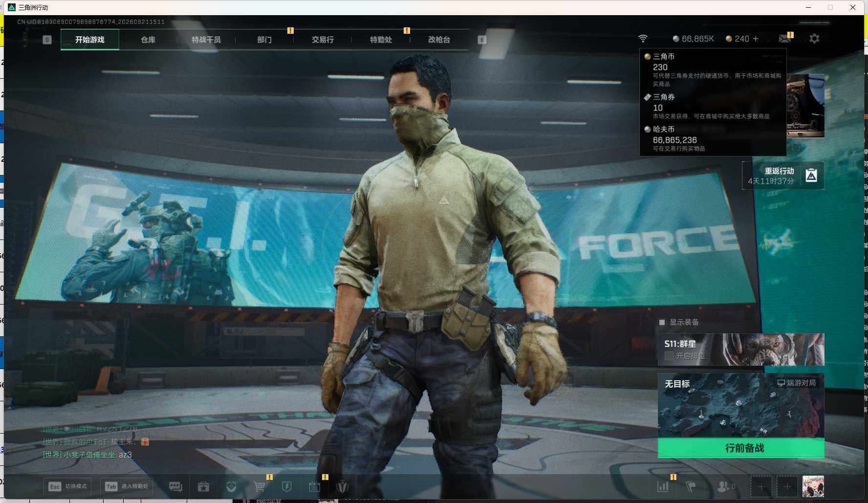Click the world chat message ending with az3
Viewport: 868px width, 503px height.
point(87,455)
